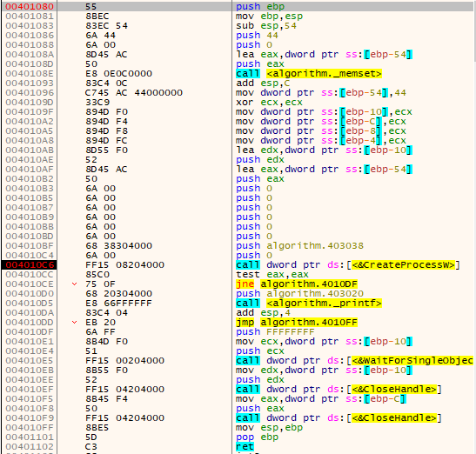Click the mov ebp,esp instruction
Viewport: 476px width, 454px height.
click(269, 16)
